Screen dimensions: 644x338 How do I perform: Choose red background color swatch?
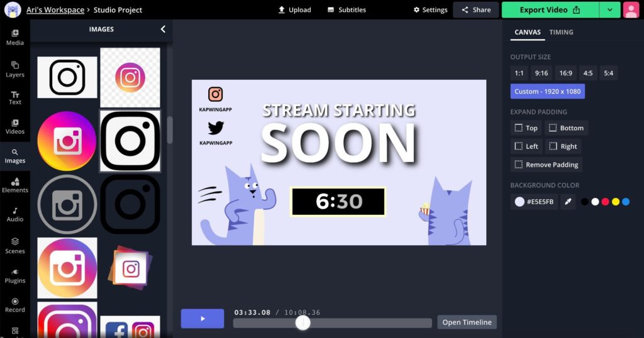605,202
